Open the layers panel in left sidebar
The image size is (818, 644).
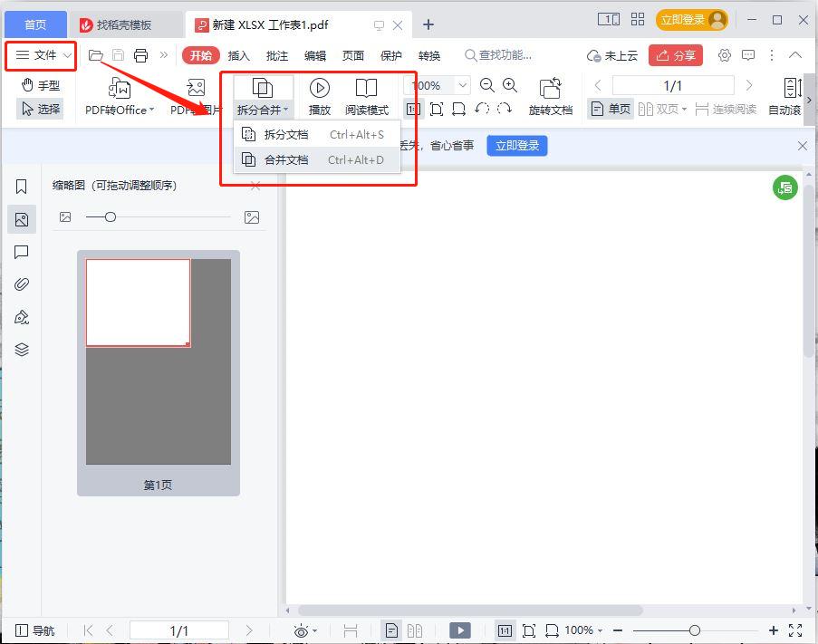click(22, 350)
